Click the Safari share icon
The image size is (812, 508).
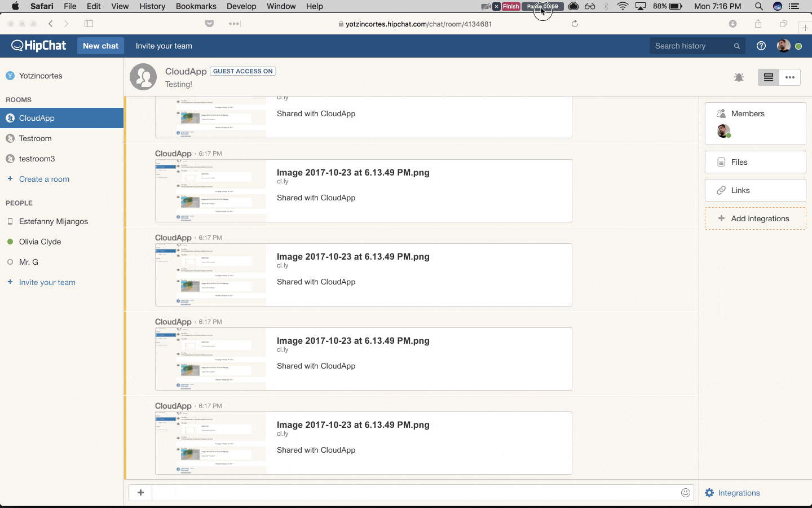(x=758, y=24)
